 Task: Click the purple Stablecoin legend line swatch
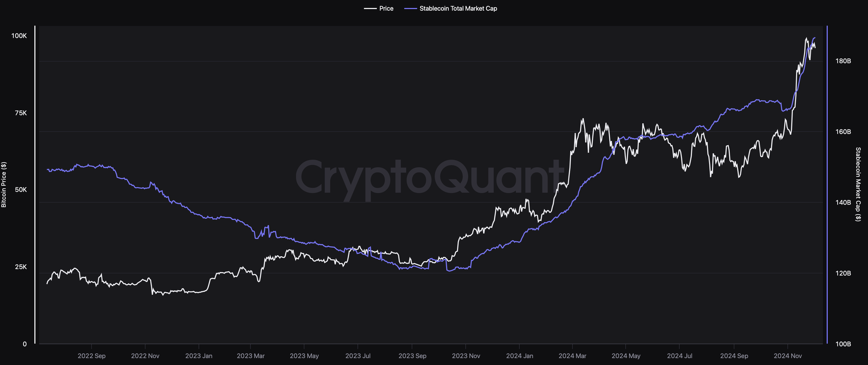coord(410,9)
